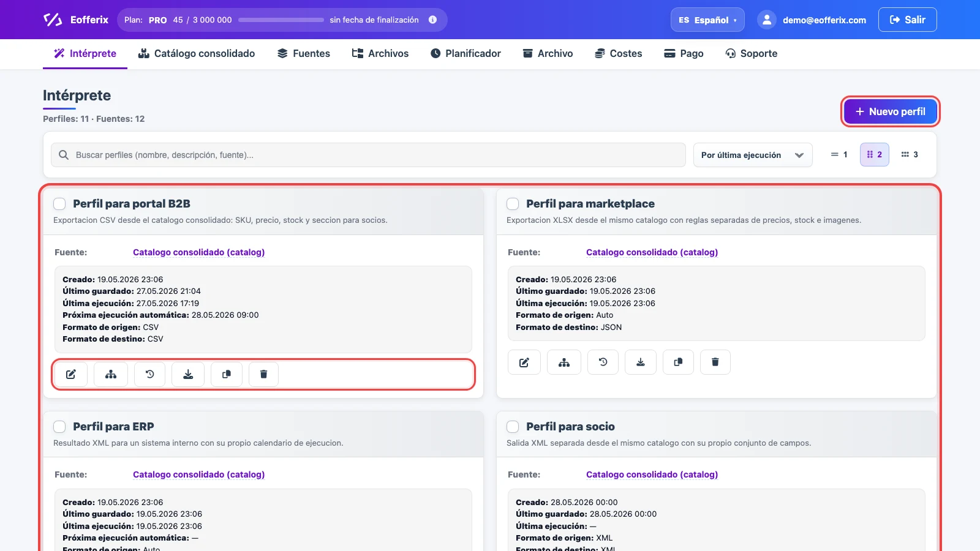Viewport: 980px width, 551px height.
Task: Select the Perfil para marketplace checkbox
Action: 513,204
